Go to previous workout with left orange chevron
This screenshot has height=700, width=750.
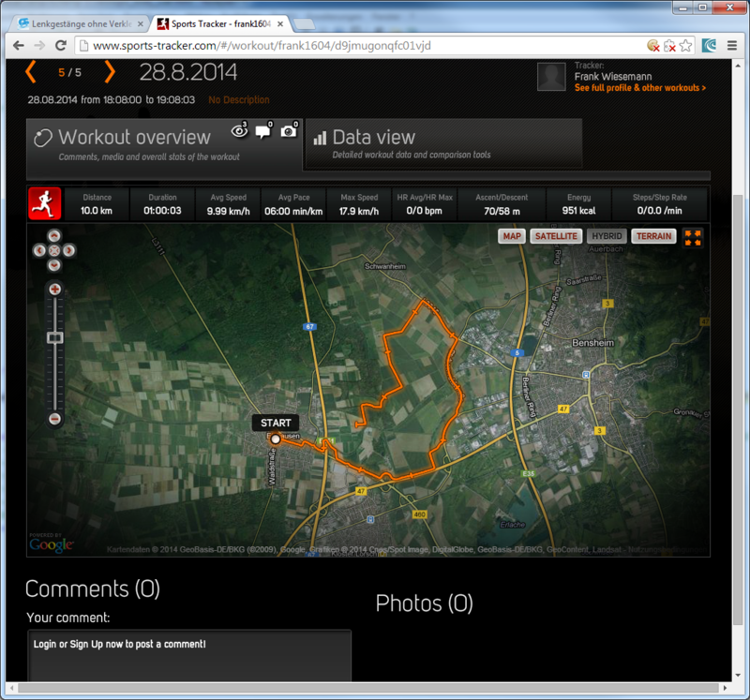(31, 72)
